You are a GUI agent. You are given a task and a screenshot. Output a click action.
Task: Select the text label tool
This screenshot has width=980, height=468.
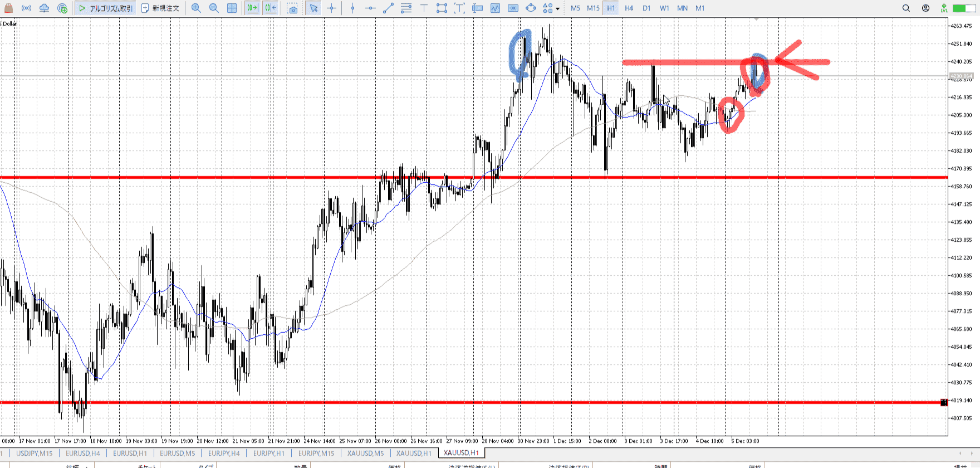tap(424, 8)
